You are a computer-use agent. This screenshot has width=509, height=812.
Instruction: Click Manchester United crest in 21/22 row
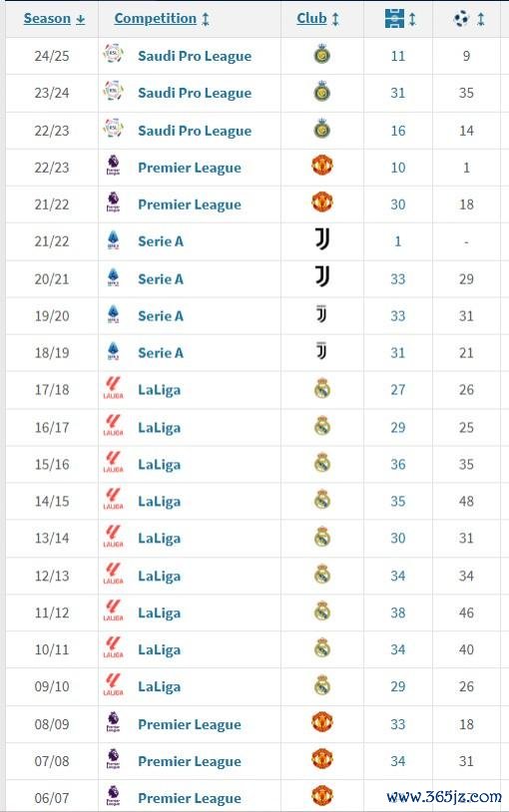click(322, 203)
